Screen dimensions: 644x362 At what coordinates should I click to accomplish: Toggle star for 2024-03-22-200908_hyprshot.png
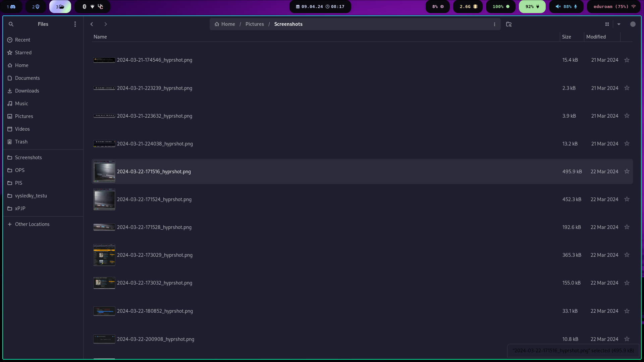[x=627, y=339]
